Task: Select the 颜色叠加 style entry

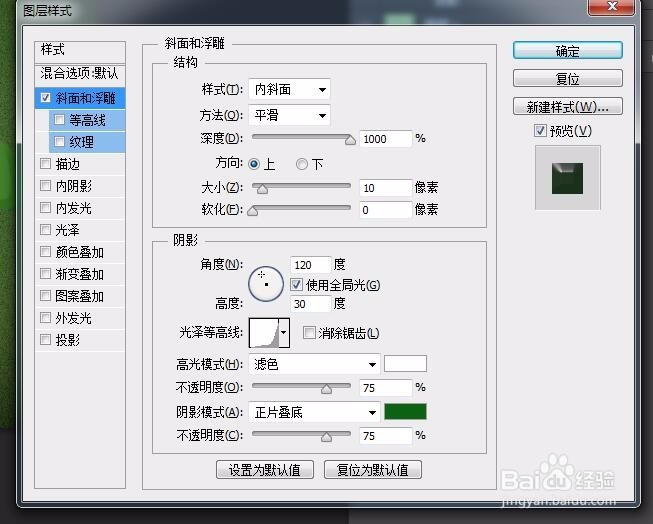Action: click(x=80, y=252)
